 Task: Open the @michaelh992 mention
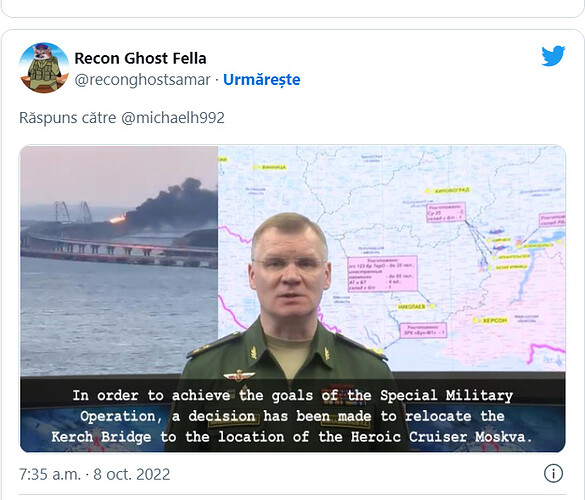point(173,118)
